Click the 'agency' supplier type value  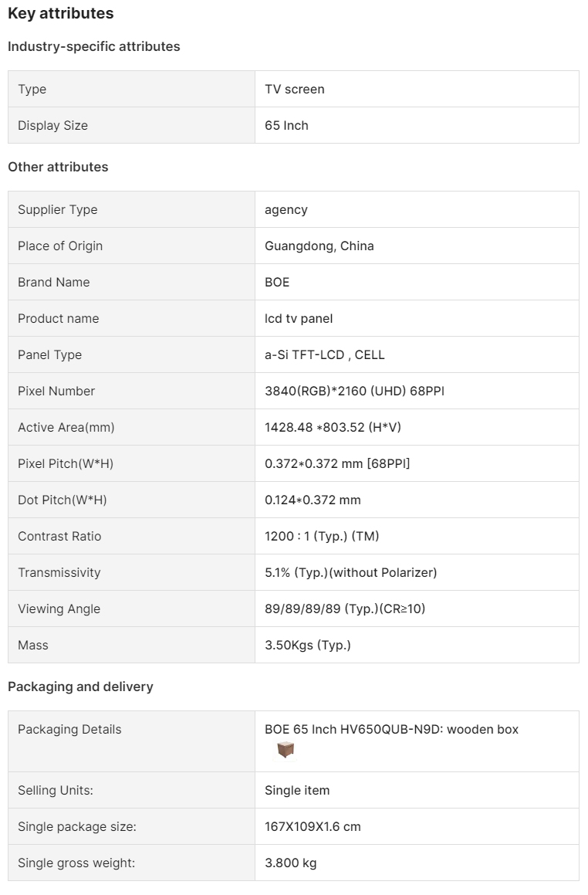coord(286,210)
